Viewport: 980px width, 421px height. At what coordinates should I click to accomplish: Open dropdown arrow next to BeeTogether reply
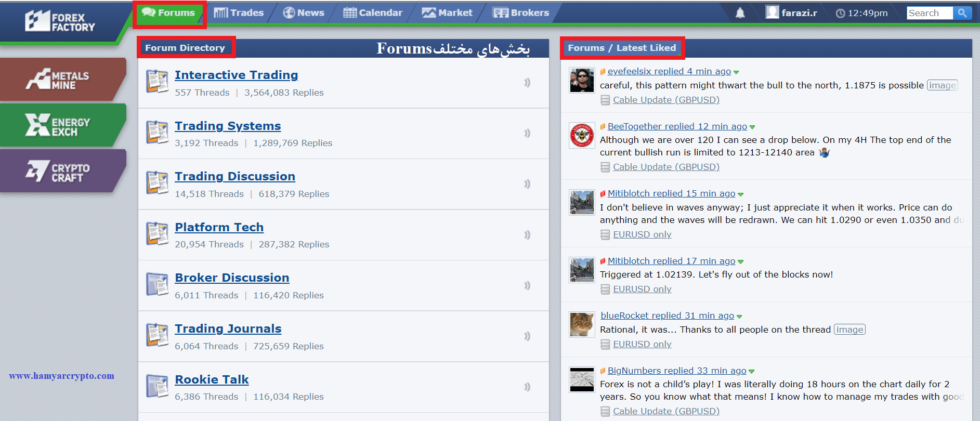pyautogui.click(x=752, y=127)
